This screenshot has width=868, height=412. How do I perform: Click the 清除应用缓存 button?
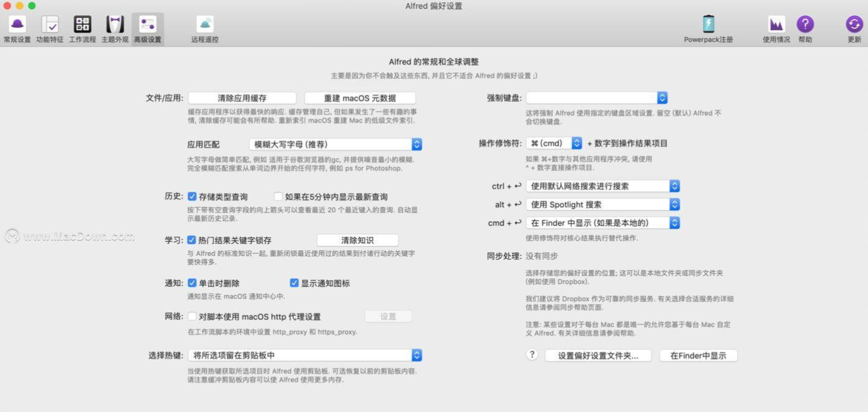click(242, 98)
